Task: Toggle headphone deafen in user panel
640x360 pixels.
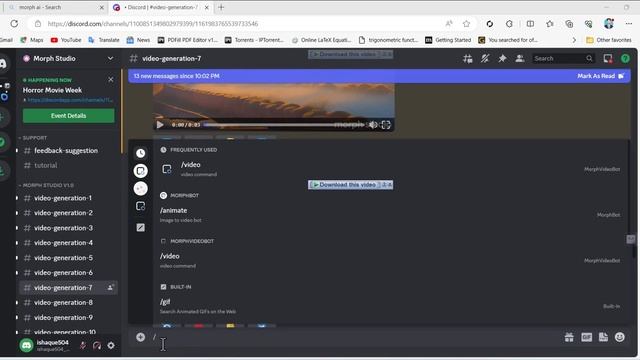Action: click(x=97, y=345)
